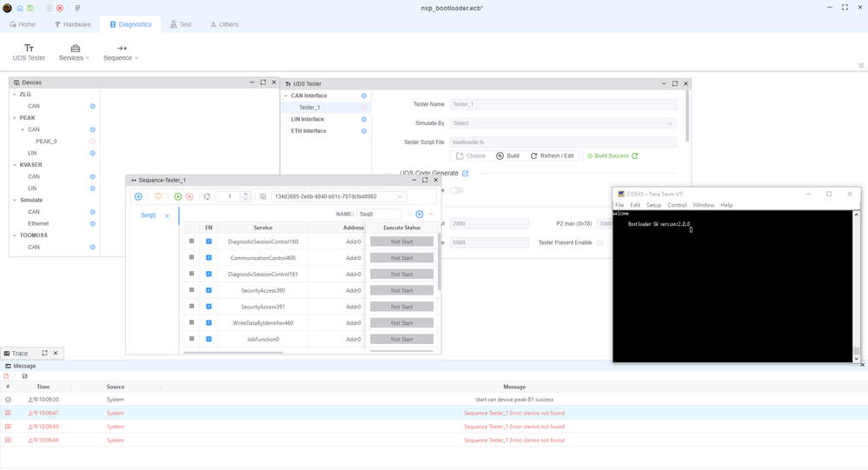Click the green save icon in the title bar
This screenshot has height=470, width=868.
coord(30,9)
